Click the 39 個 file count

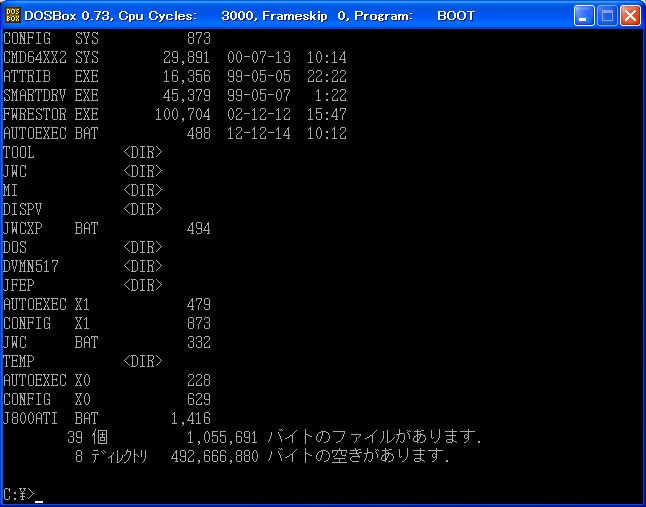click(x=87, y=437)
